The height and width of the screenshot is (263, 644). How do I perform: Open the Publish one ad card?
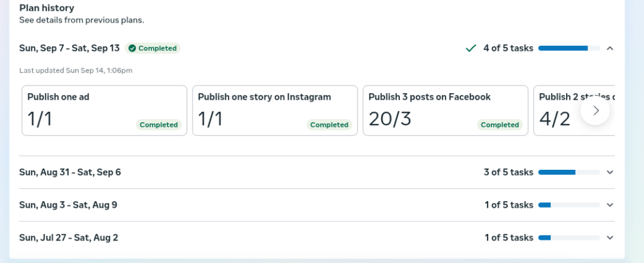(x=104, y=111)
